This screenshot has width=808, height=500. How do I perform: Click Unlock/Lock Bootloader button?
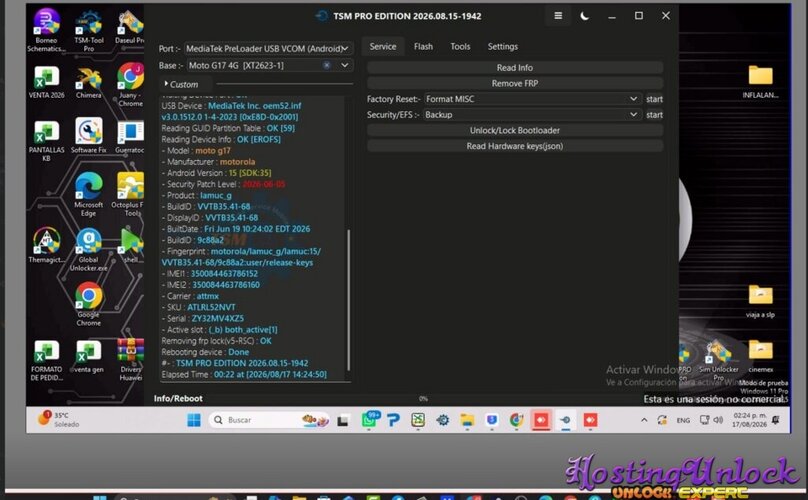click(x=515, y=130)
